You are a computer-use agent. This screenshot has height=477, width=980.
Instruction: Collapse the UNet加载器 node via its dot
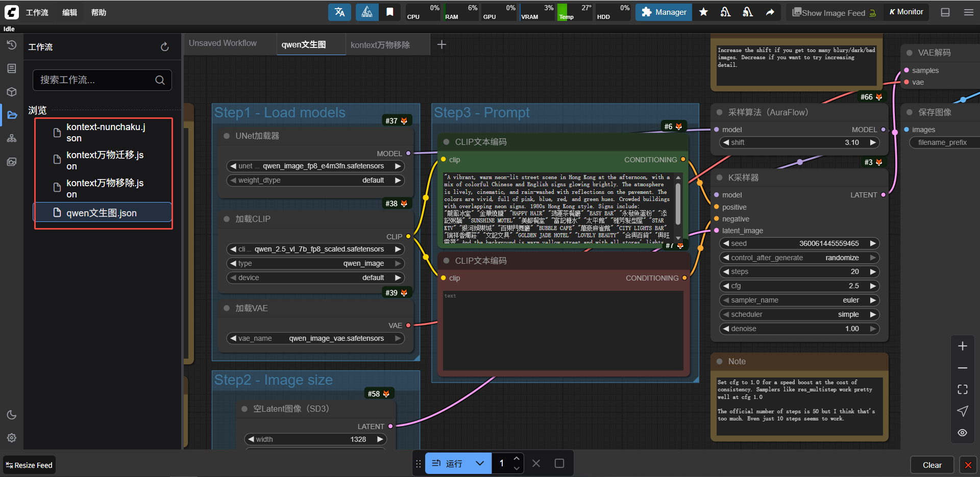click(x=227, y=136)
